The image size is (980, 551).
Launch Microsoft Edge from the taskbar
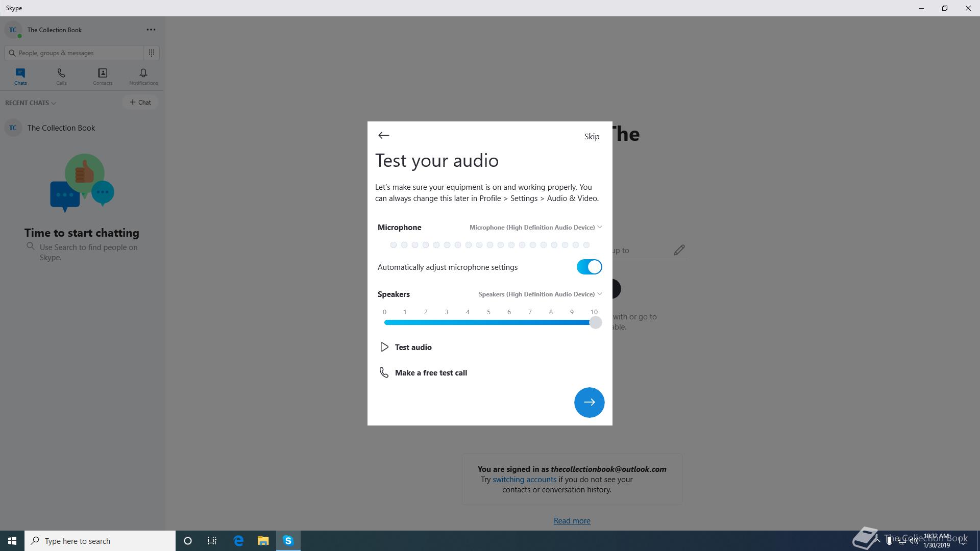coord(238,541)
